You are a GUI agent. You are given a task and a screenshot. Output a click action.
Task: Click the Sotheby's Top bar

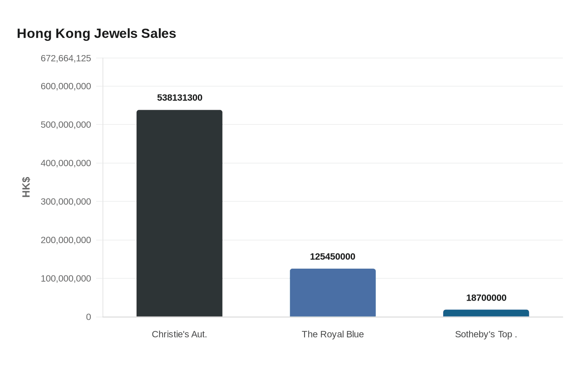[486, 313]
